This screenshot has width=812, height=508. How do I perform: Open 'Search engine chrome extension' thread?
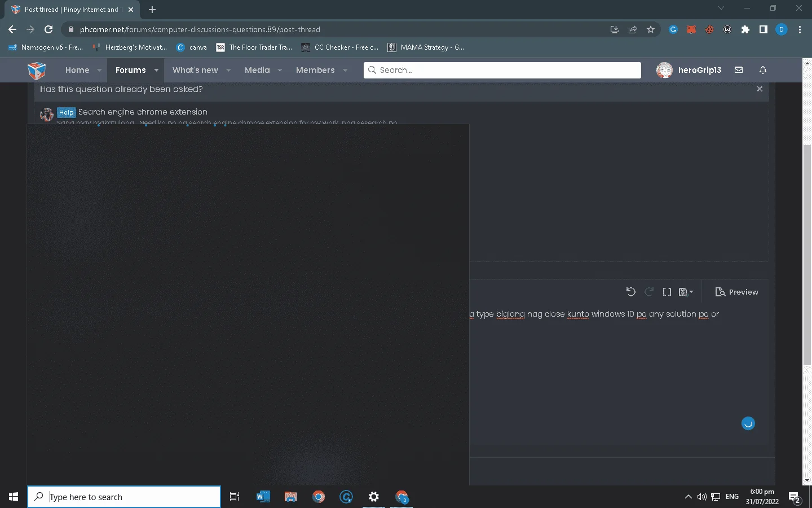pos(143,112)
